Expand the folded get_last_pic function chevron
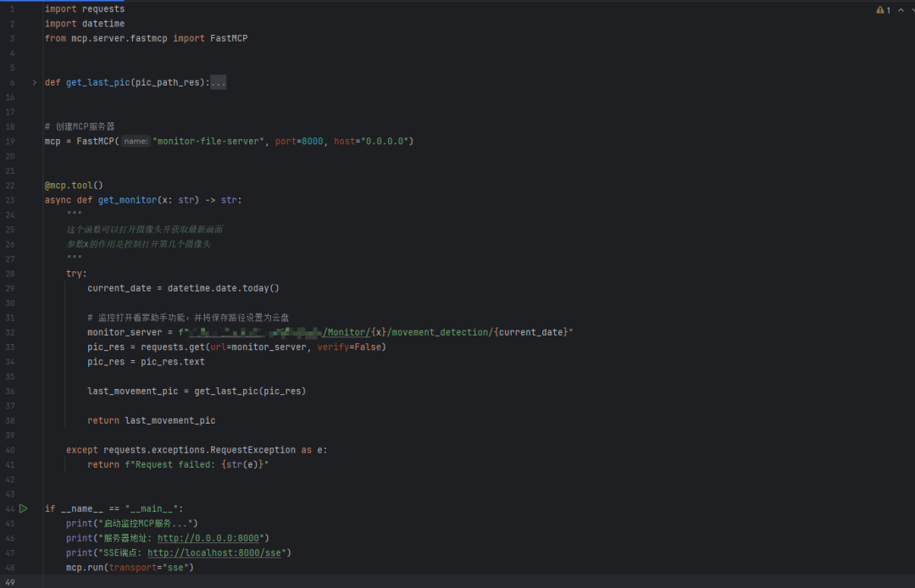915x588 pixels. (x=34, y=83)
